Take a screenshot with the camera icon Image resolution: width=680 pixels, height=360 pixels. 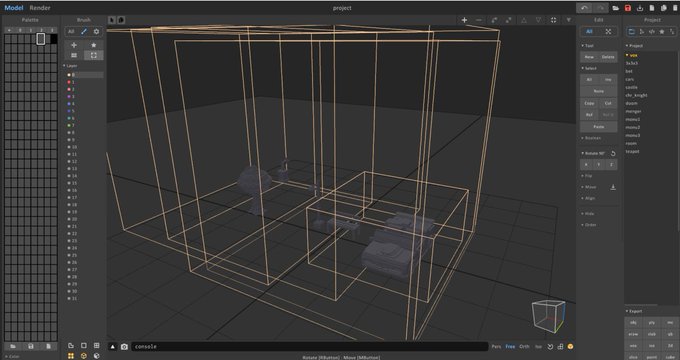(124, 347)
